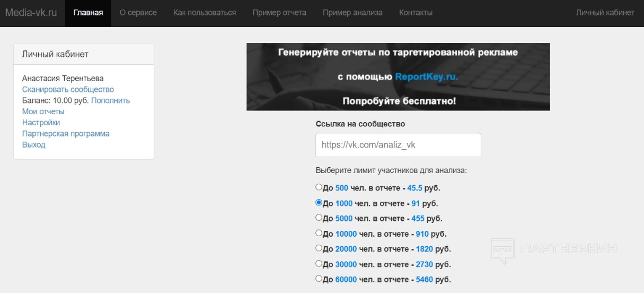Go to Как пользоваться page
The width and height of the screenshot is (644, 293).
coord(205,13)
